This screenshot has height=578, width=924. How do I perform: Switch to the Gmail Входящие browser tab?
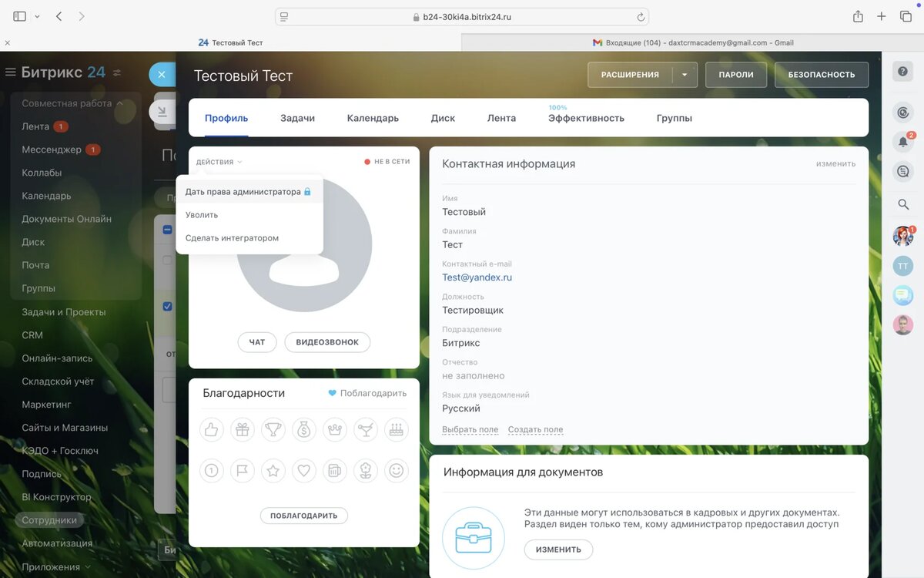[x=693, y=42]
